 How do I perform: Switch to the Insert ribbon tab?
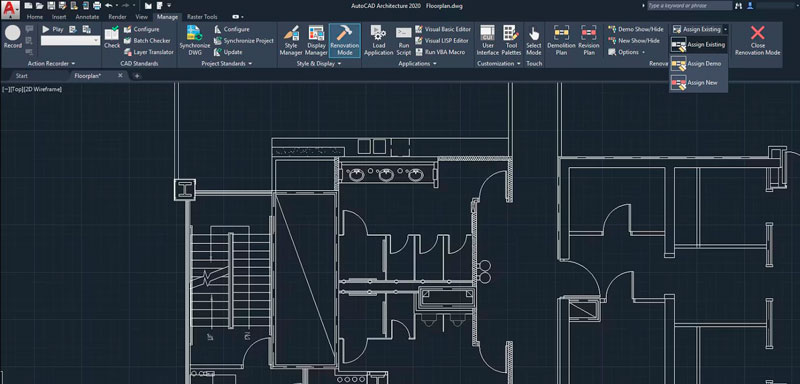59,17
